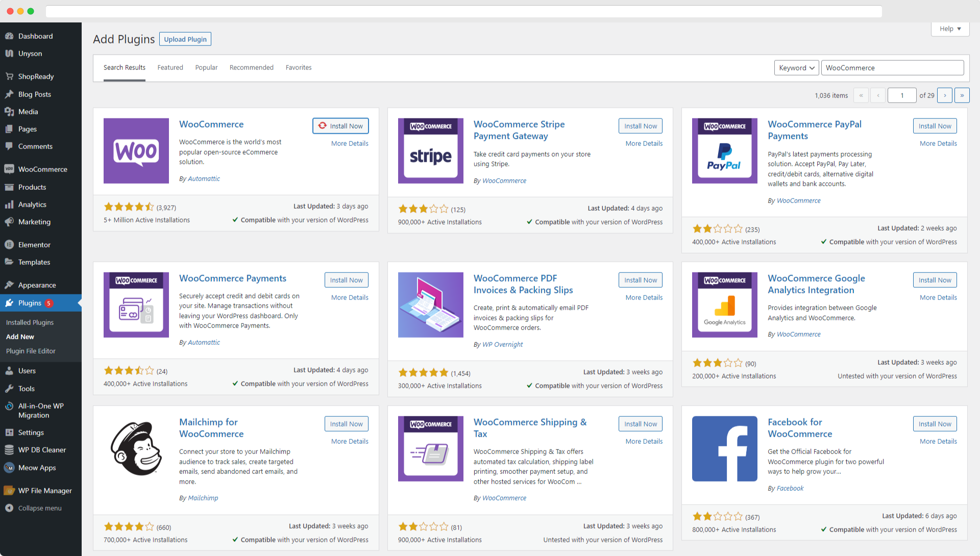This screenshot has height=556, width=980.
Task: Open the Keyword search type dropdown
Action: click(797, 68)
